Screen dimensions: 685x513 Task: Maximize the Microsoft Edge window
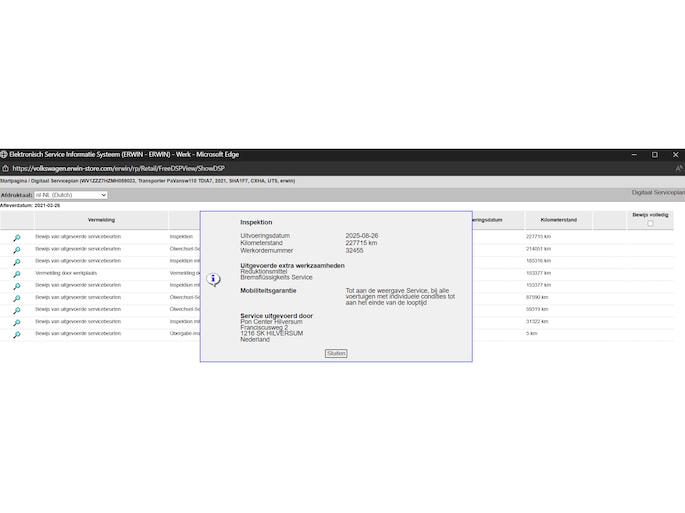654,154
